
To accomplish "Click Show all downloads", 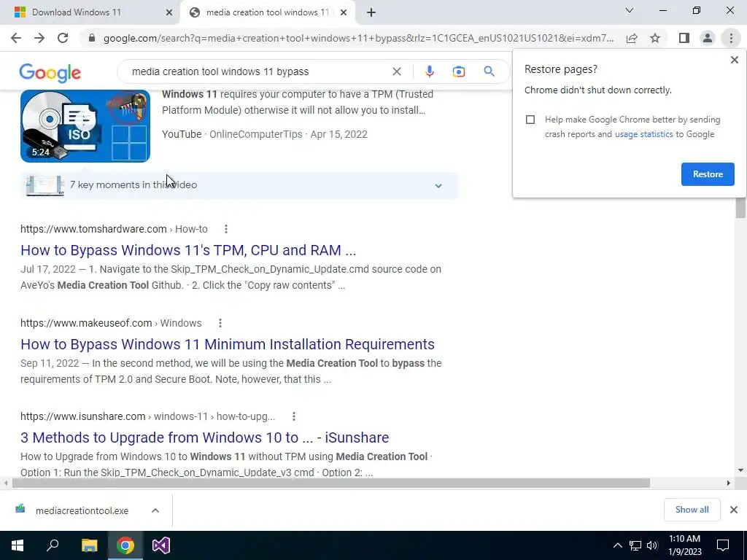I will (x=692, y=510).
